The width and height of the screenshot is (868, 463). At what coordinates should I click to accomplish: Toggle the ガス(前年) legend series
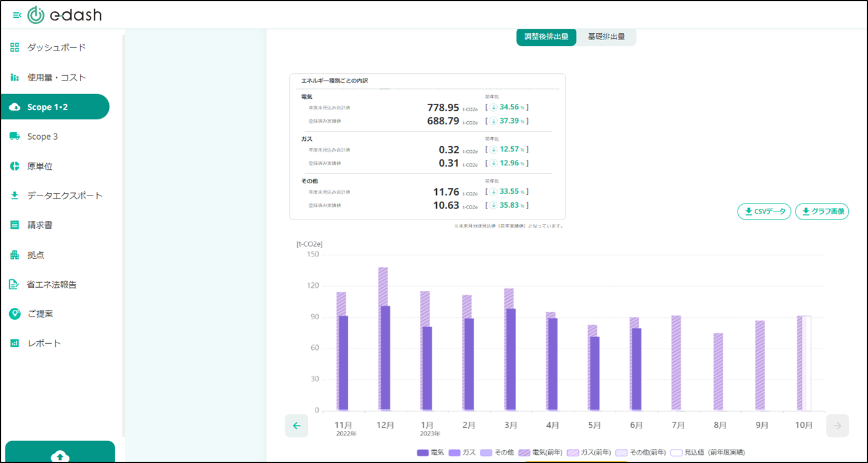(589, 452)
